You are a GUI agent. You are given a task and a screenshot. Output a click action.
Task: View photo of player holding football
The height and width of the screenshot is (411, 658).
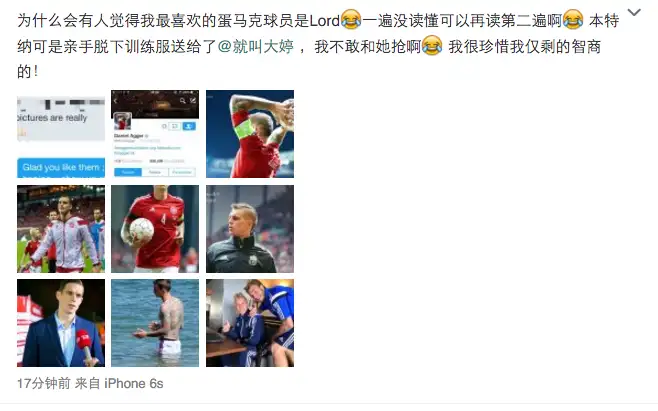point(155,229)
